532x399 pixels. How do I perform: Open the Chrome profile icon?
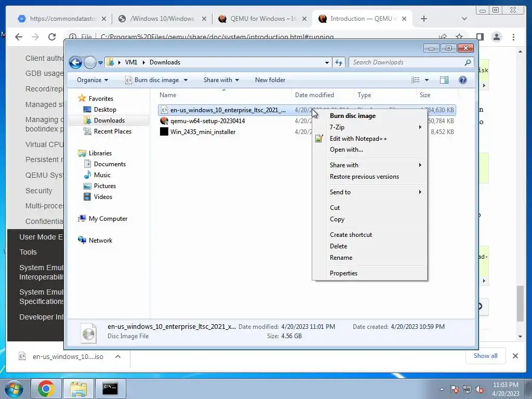coord(496,37)
